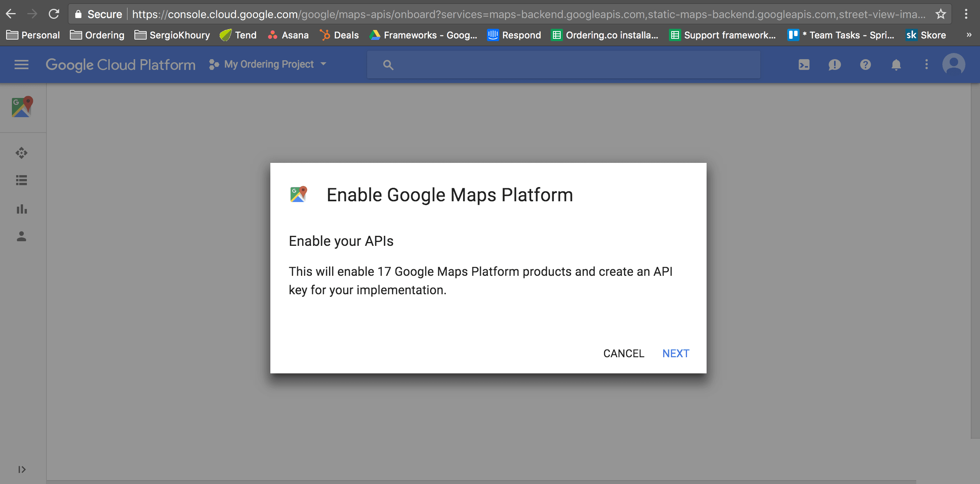
Task: Open the help question mark icon
Action: point(865,65)
